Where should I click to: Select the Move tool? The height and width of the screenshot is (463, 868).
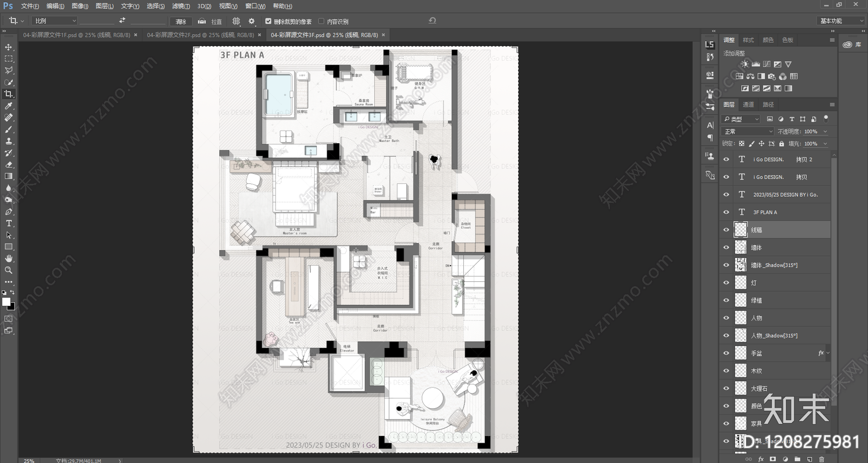click(9, 47)
